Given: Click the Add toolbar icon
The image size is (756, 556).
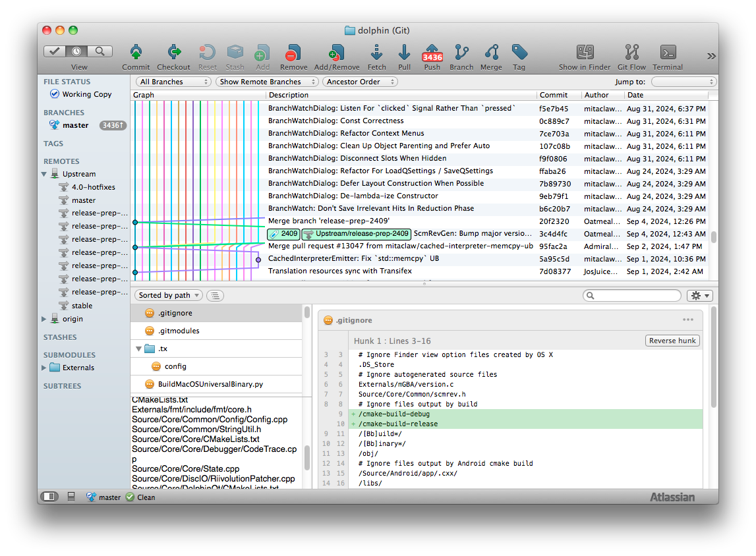Looking at the screenshot, I should point(262,53).
